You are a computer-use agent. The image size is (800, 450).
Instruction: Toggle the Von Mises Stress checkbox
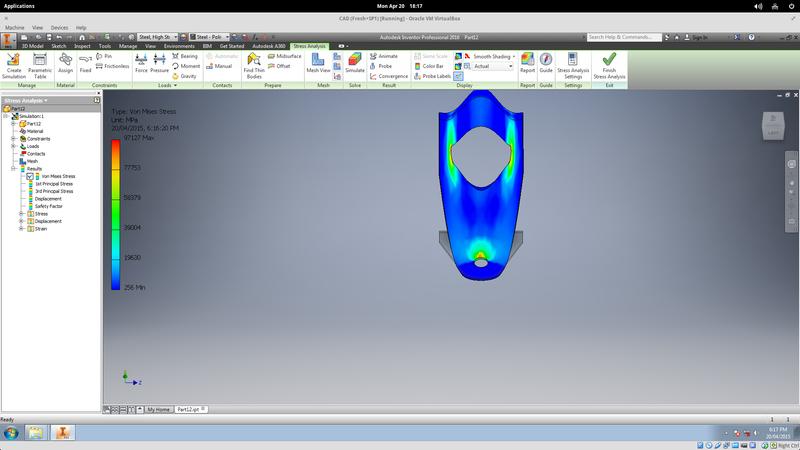pyautogui.click(x=31, y=176)
